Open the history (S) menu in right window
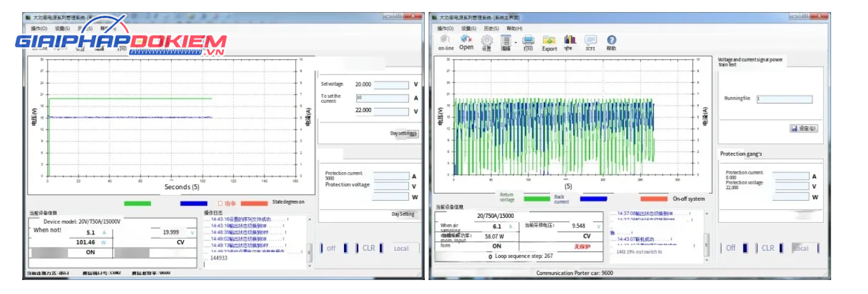 (x=492, y=29)
